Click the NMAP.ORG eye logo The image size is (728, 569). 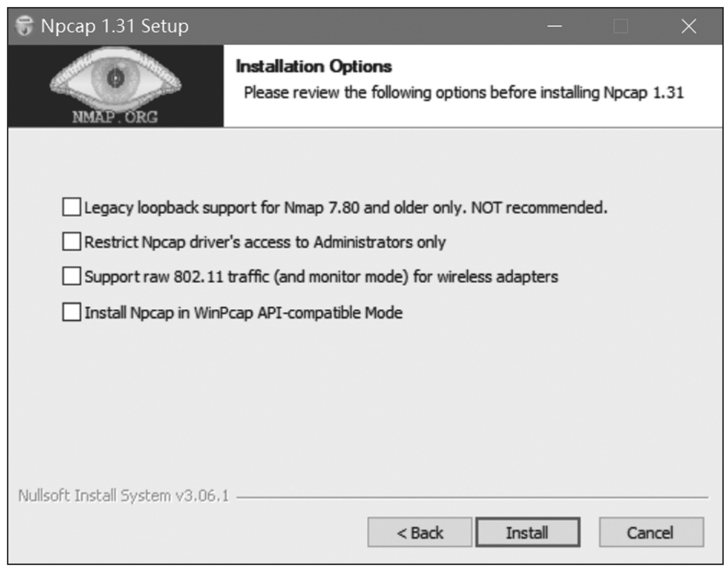point(116,86)
